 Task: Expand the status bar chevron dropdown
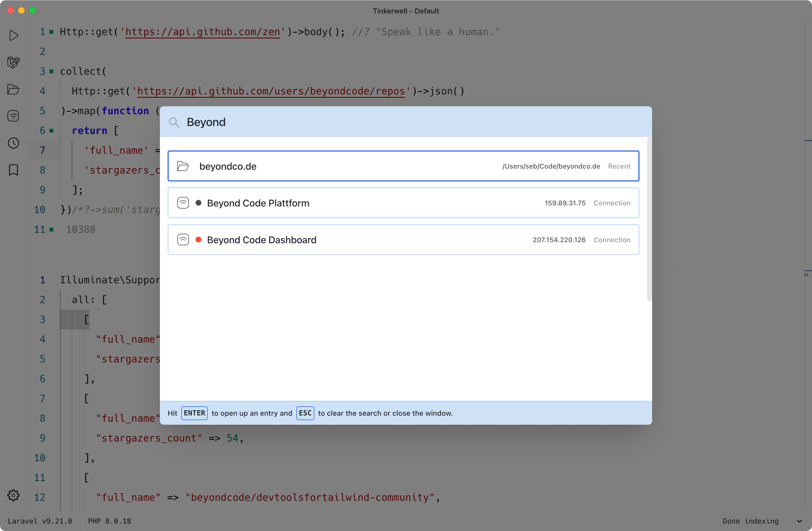point(799,521)
